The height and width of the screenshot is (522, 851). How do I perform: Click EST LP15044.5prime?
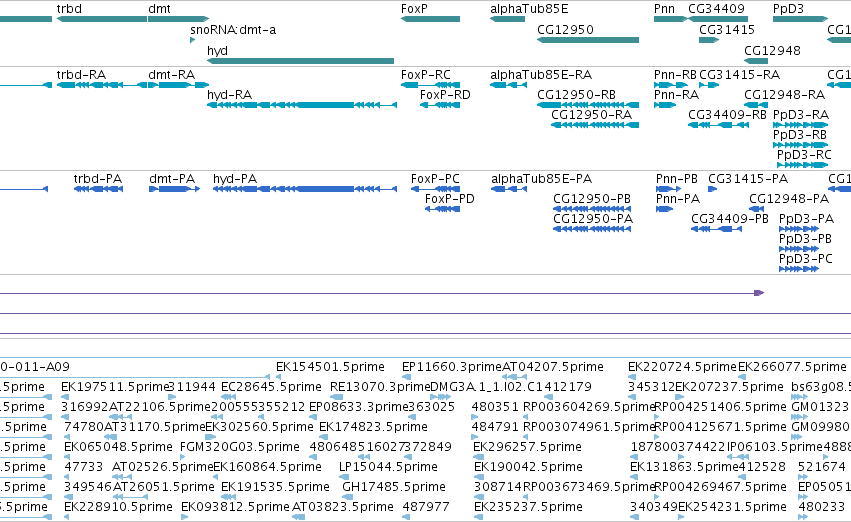point(388,468)
